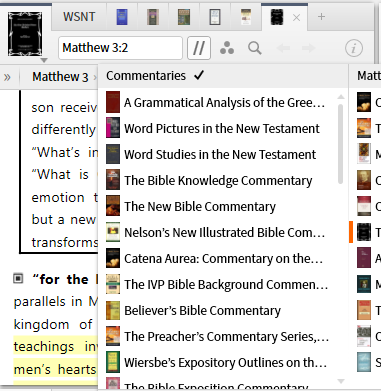This screenshot has height=391, width=381.
Task: Toggle the square marker before "for the"
Action: point(18,278)
